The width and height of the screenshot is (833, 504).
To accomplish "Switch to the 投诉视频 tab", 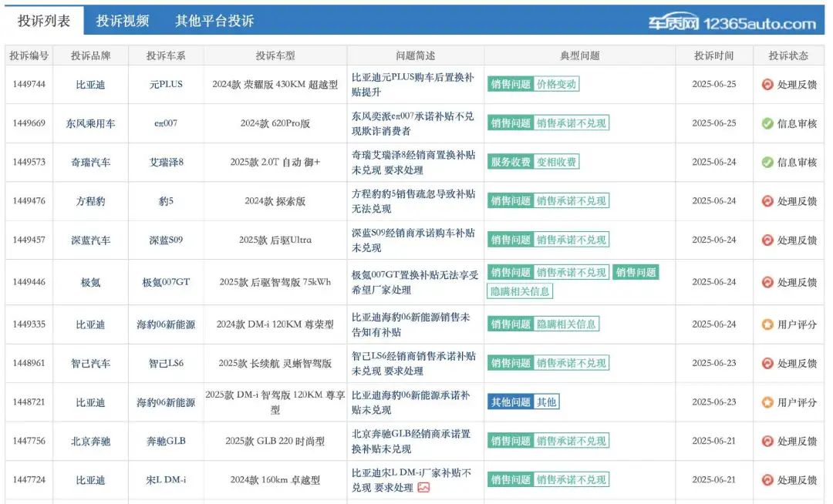I will pyautogui.click(x=123, y=21).
